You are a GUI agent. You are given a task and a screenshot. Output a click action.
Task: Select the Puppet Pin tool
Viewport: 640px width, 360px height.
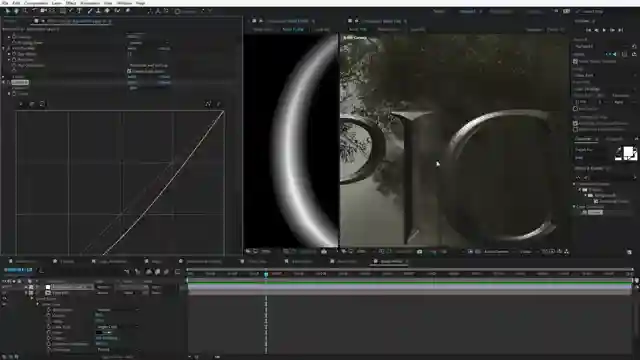pyautogui.click(x=128, y=11)
